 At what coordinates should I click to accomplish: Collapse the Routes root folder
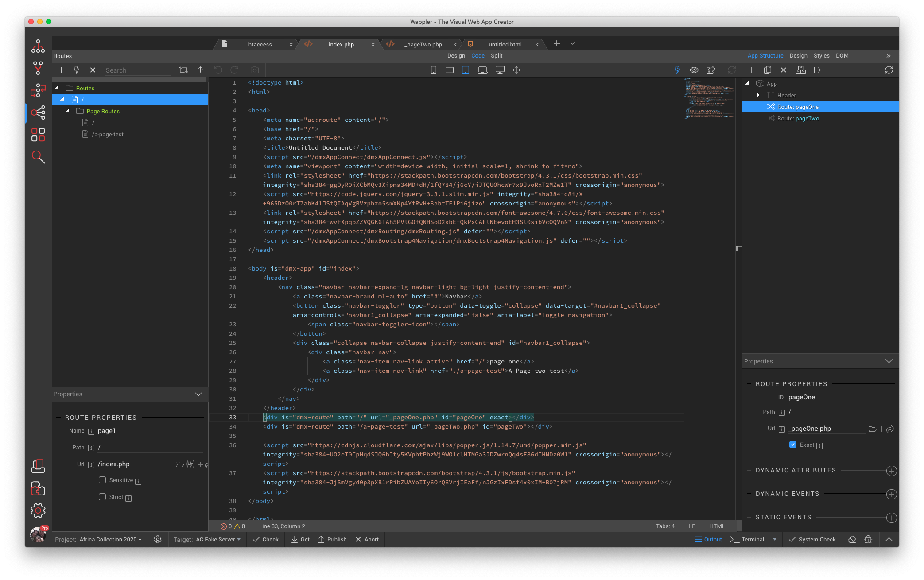[x=57, y=88]
